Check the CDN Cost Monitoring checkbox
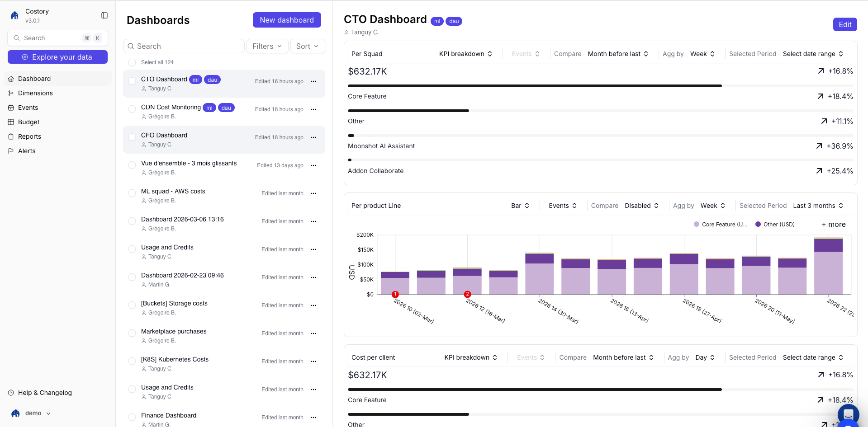 pos(132,109)
